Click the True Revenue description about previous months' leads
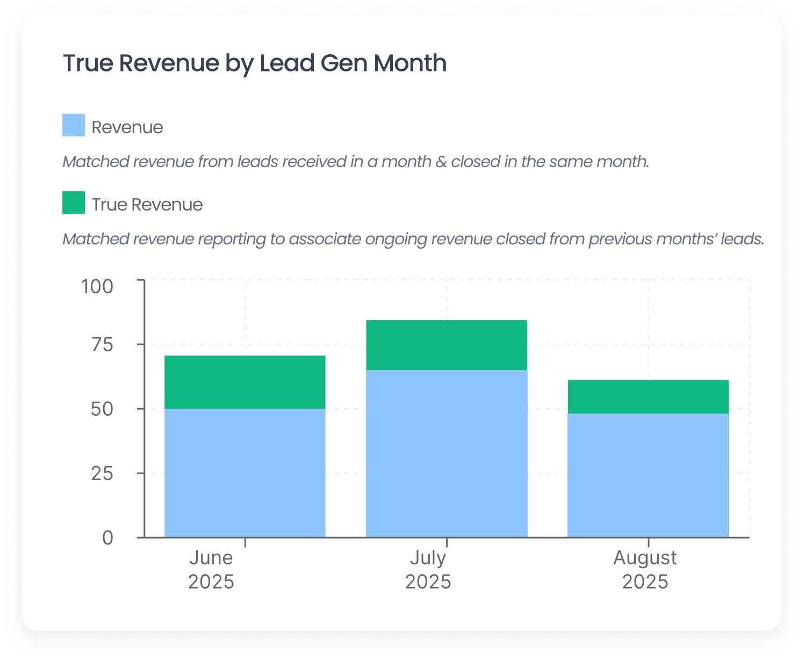Viewport: 812px width, 660px height. point(413,239)
